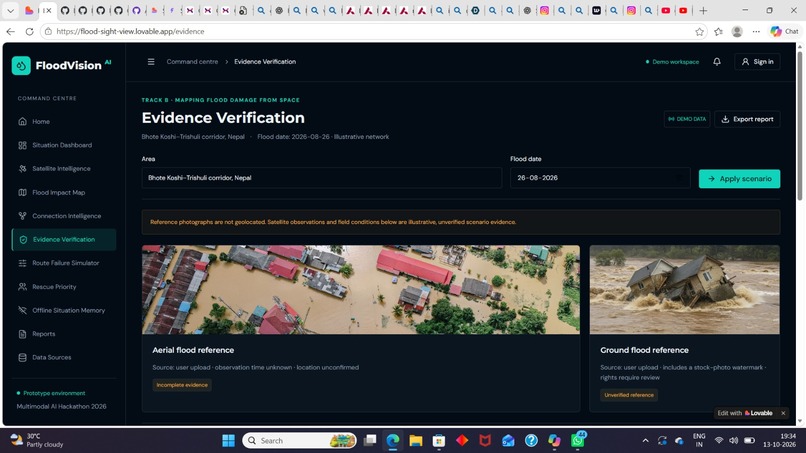Click Aerial flood reference title
The width and height of the screenshot is (806, 453).
(x=193, y=350)
